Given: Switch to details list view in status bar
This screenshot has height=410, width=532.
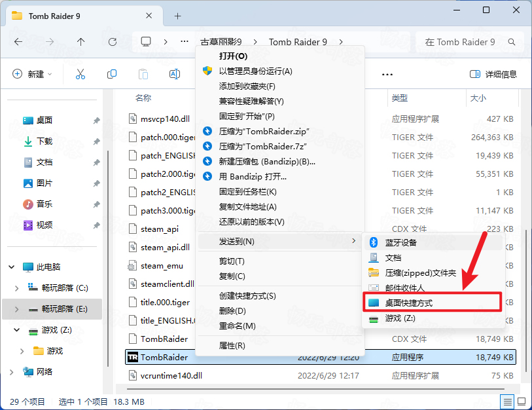Looking at the screenshot, I should tap(508, 402).
